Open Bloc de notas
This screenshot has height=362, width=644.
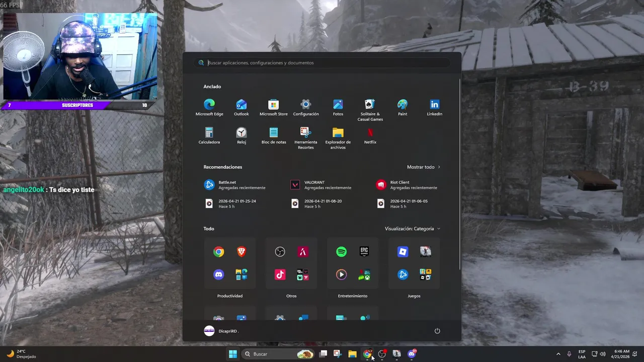[274, 136]
